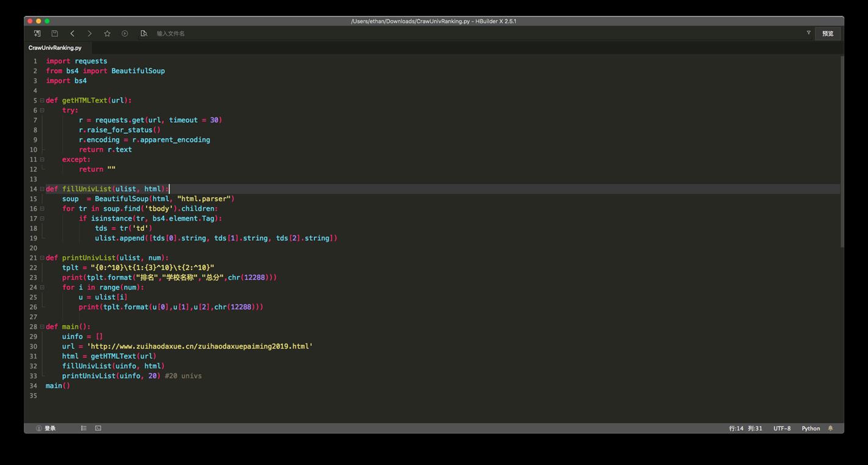Click the new file icon in toolbar
This screenshot has width=868, height=465.
pyautogui.click(x=37, y=34)
